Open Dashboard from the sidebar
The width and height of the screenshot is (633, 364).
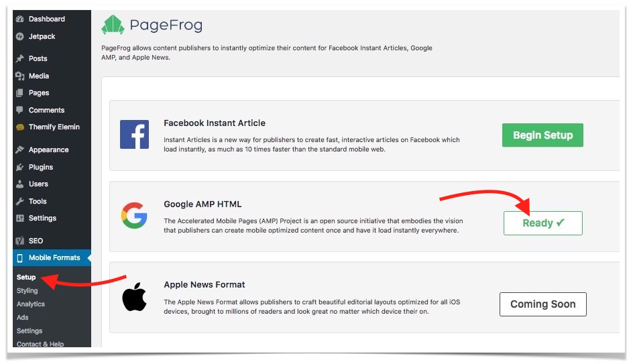point(46,19)
